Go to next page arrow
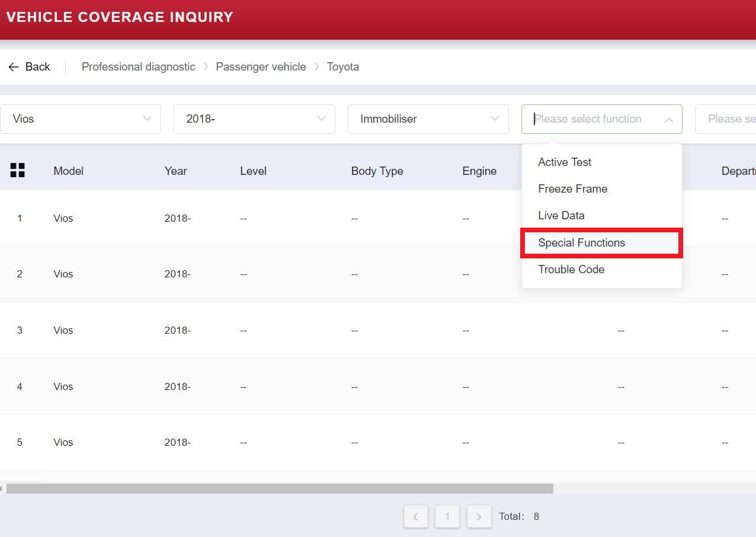 (479, 516)
